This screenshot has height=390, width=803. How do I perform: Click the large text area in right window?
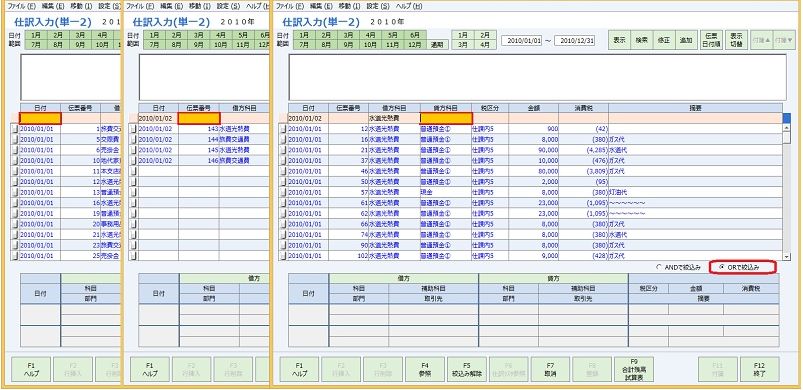(537, 77)
